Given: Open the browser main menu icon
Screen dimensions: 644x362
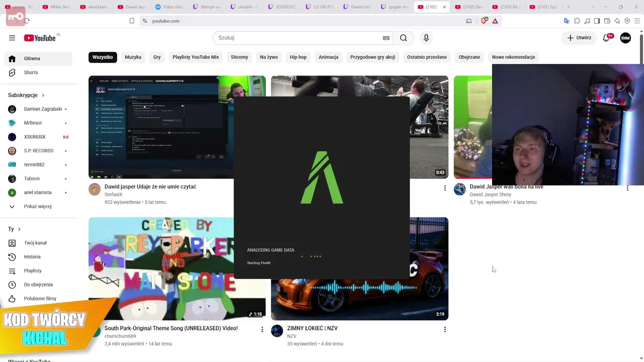Looking at the screenshot, I should click(x=637, y=21).
